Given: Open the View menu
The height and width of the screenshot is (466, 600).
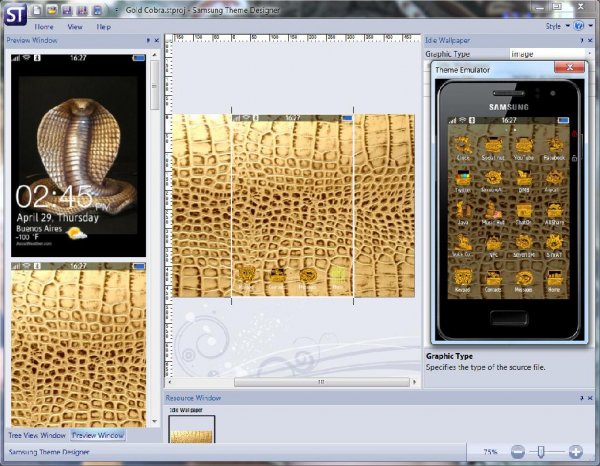Looking at the screenshot, I should point(75,27).
